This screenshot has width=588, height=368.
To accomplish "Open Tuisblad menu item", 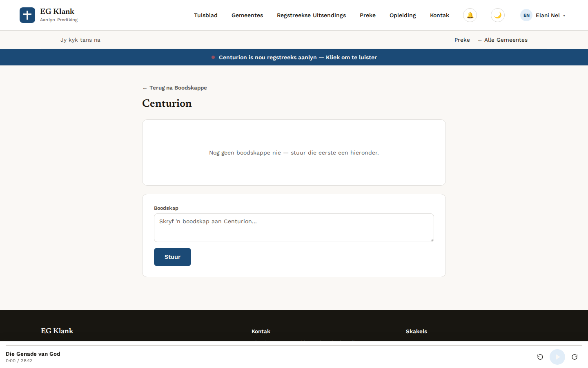I will (206, 15).
